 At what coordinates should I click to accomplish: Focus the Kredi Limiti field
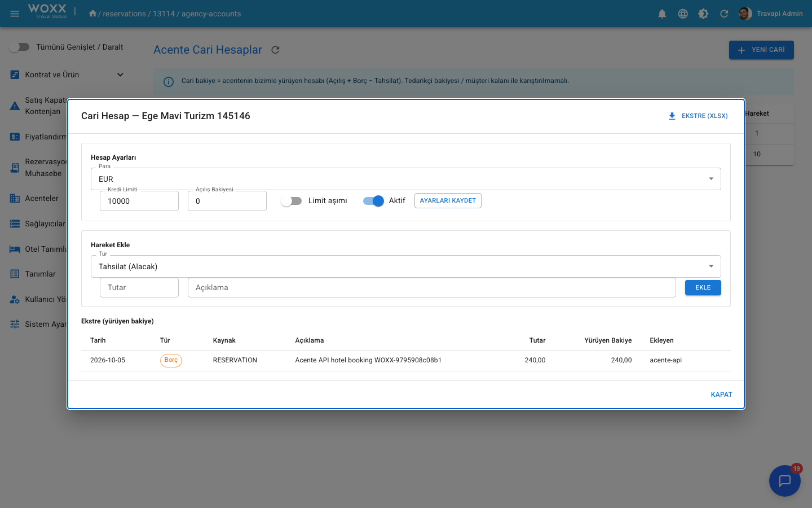pos(139,201)
